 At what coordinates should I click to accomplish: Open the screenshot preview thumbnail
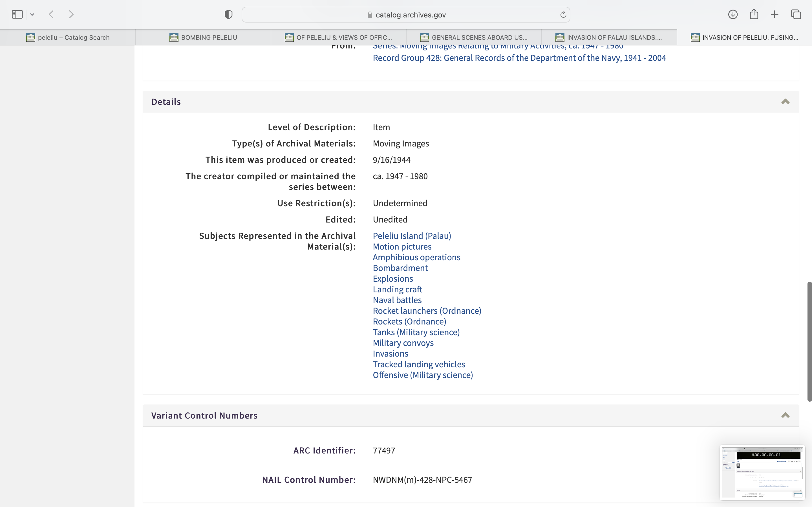[762, 472]
